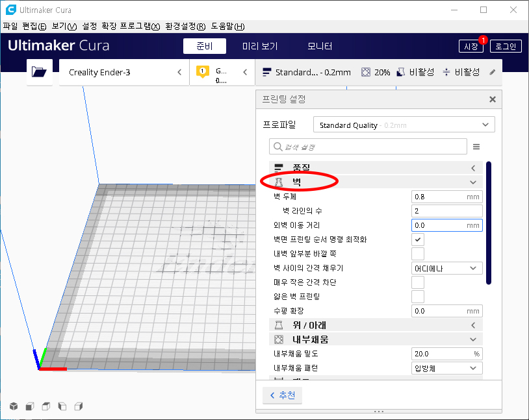Open the 도움말(H) menu

(227, 27)
